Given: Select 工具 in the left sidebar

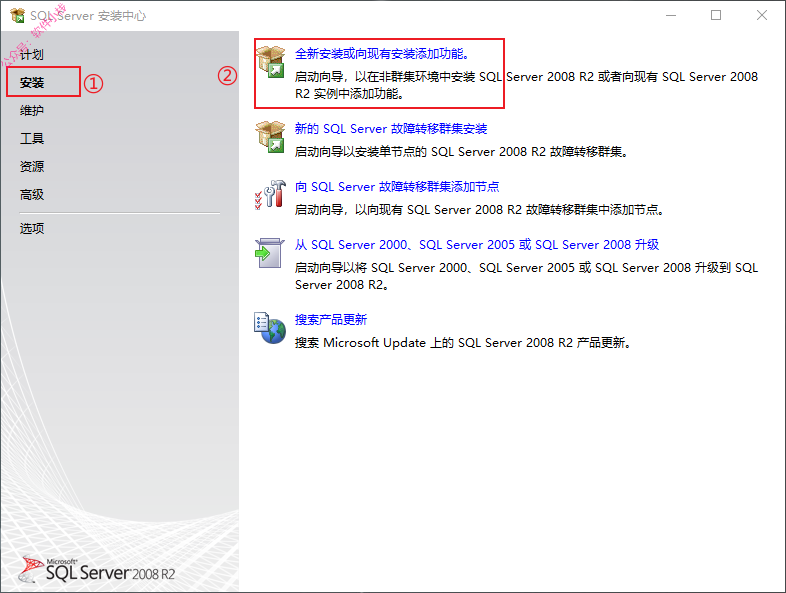Looking at the screenshot, I should click(x=32, y=138).
